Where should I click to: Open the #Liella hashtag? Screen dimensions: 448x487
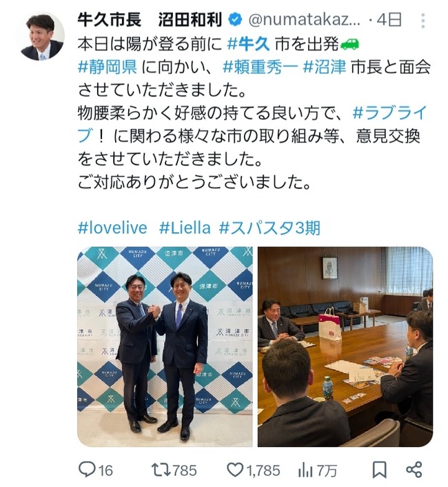click(x=185, y=228)
